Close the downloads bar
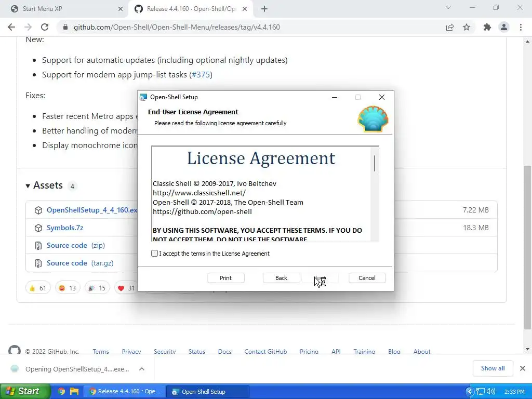This screenshot has height=399, width=532. tap(523, 368)
